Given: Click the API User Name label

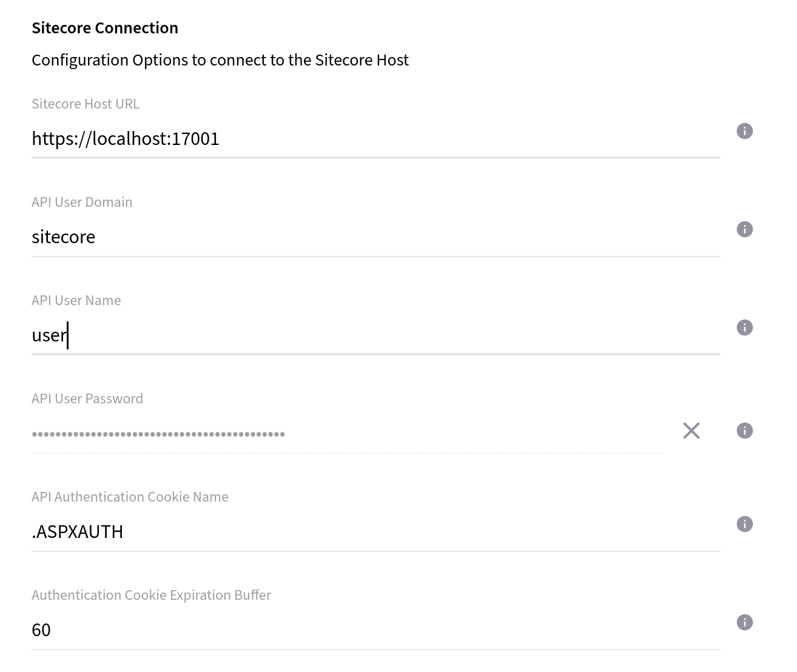Looking at the screenshot, I should pos(76,300).
